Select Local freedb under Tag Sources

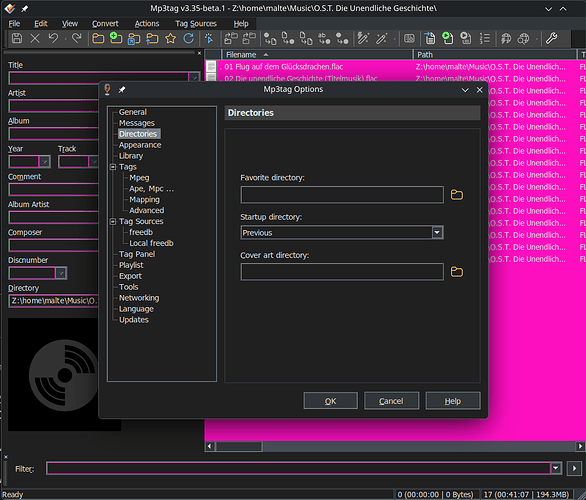click(151, 243)
